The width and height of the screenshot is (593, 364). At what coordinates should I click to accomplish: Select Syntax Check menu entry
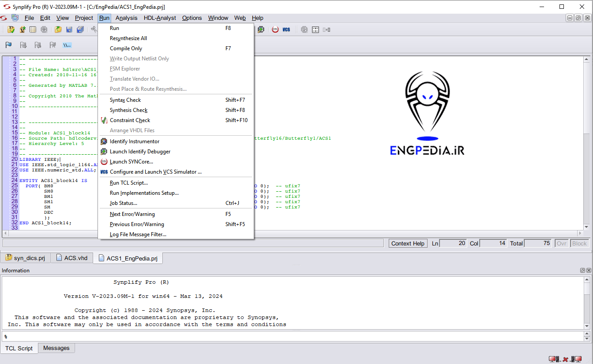(176, 100)
